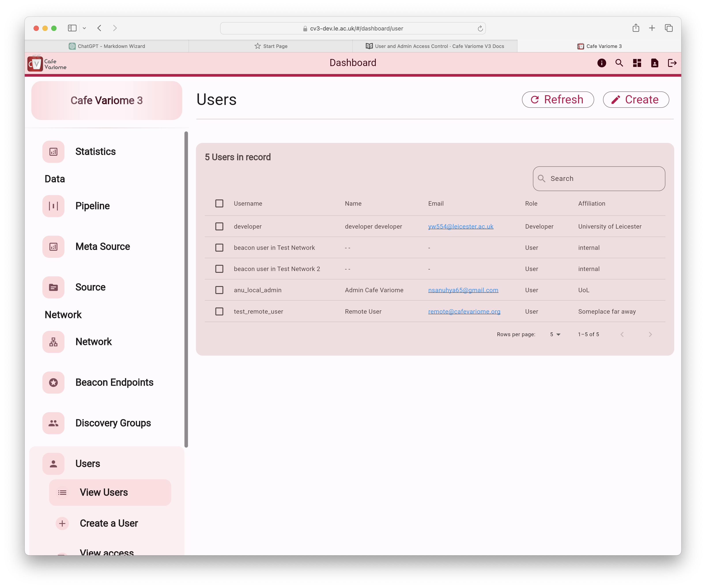
Task: Open a new tab with plus icon
Action: [x=652, y=28]
